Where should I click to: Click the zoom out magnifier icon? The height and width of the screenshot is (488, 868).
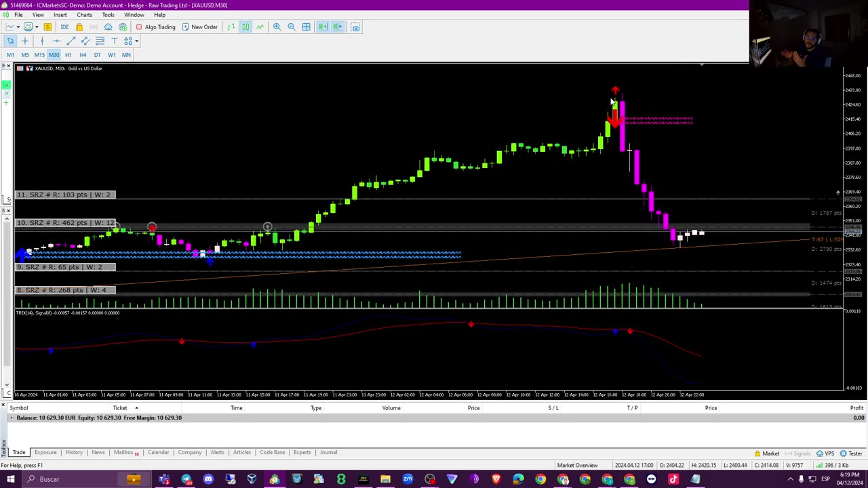[292, 27]
